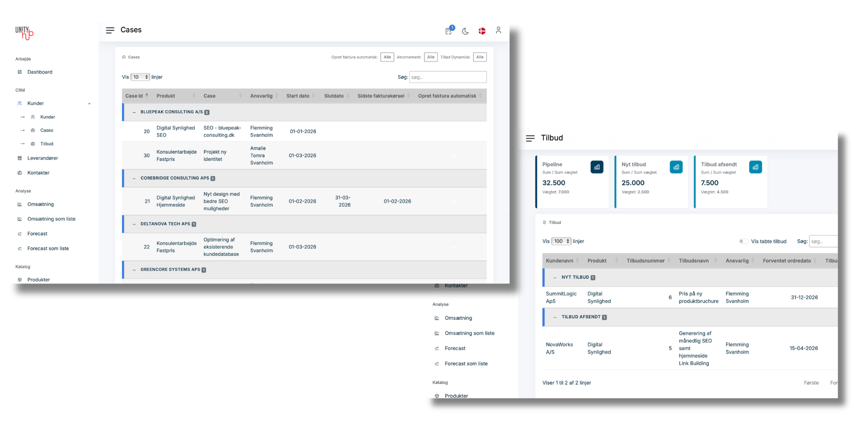This screenshot has width=868, height=434.
Task: Click the Første pagination button
Action: coord(811,383)
